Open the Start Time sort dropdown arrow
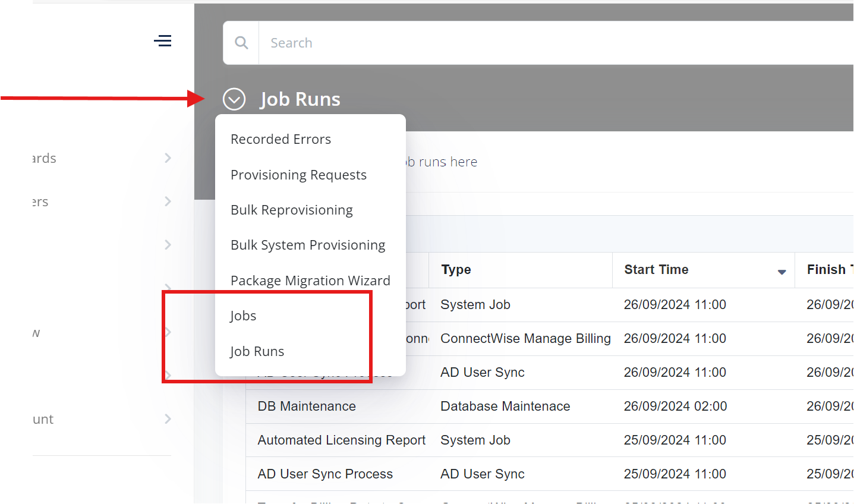 [x=781, y=272]
